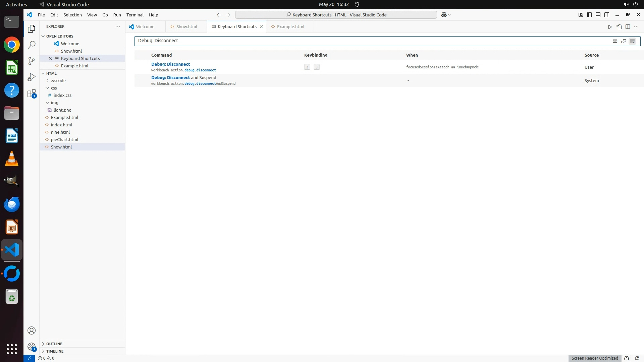The height and width of the screenshot is (362, 644).
Task: Open Run and Debug view
Action: pos(32,77)
